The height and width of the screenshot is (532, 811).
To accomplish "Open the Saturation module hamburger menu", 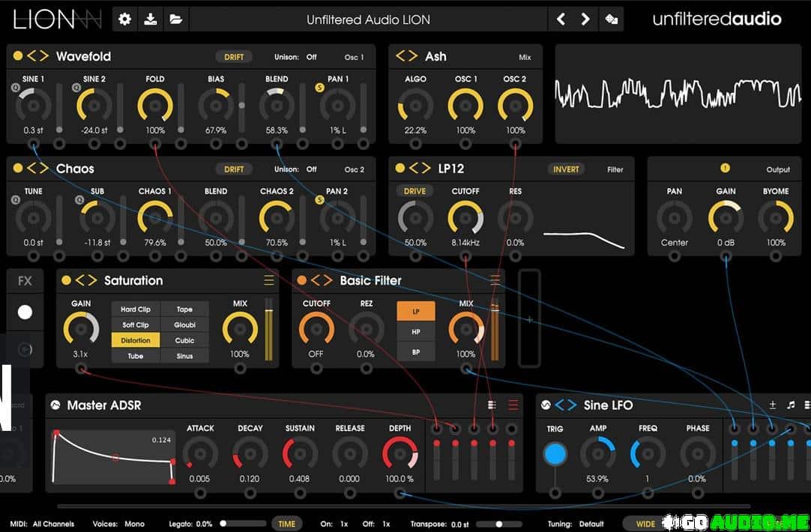I will tap(268, 280).
